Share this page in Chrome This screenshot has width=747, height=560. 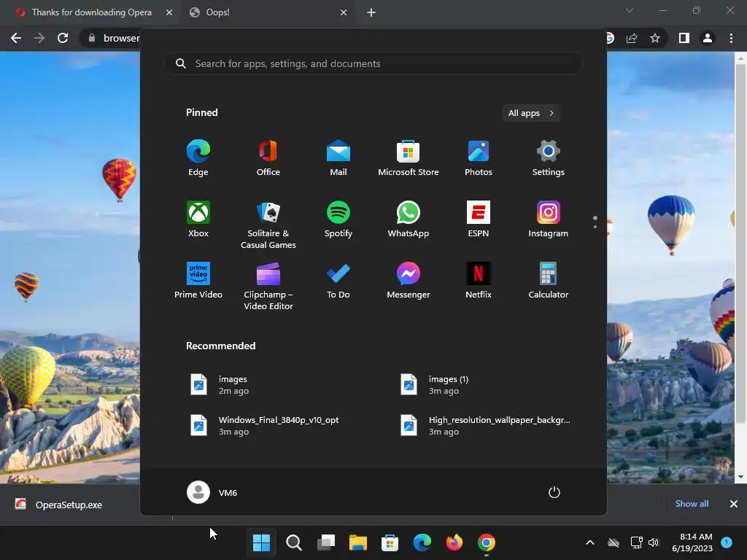pos(632,38)
